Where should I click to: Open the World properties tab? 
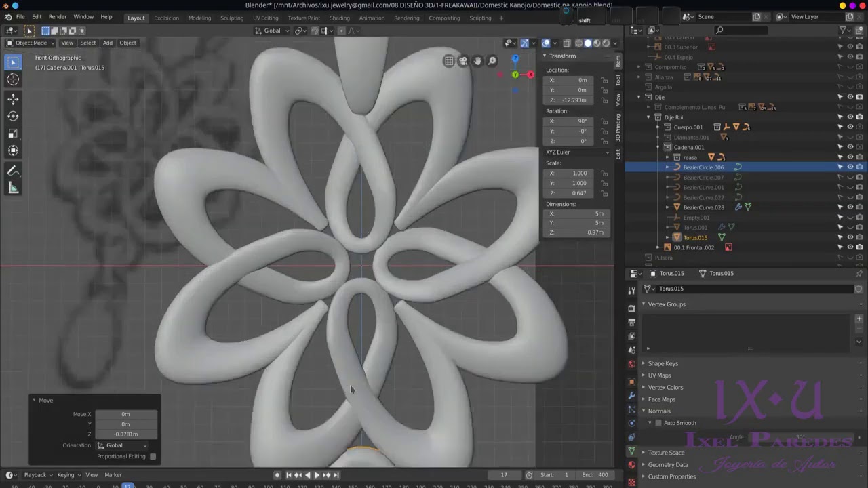coord(632,364)
